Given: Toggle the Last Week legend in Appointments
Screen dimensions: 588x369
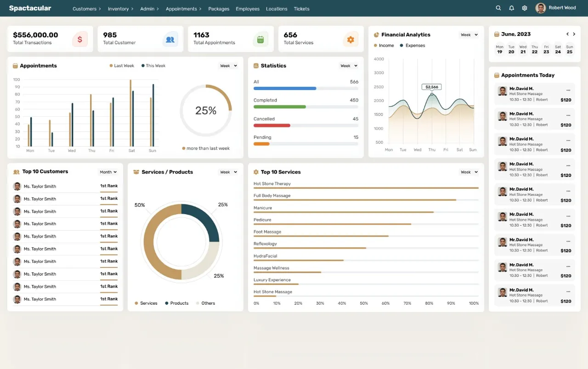Looking at the screenshot, I should (x=122, y=66).
